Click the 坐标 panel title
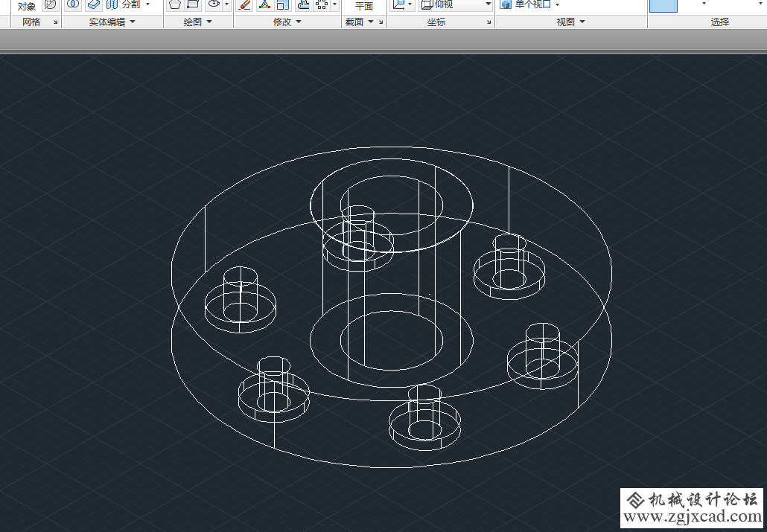 (x=436, y=22)
